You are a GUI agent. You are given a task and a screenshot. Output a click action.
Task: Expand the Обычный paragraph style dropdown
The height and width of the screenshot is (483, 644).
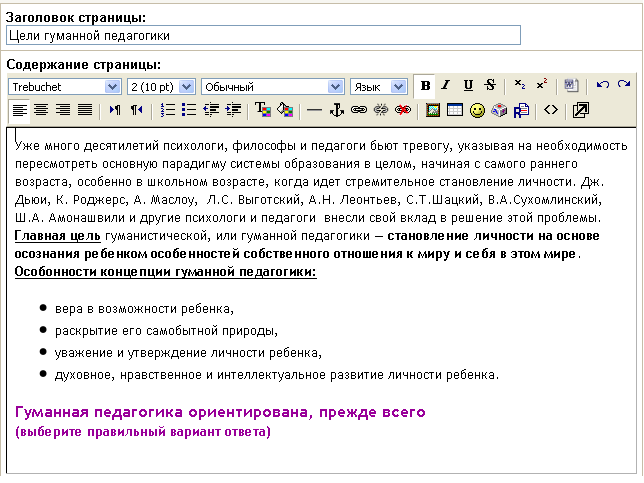(273, 87)
